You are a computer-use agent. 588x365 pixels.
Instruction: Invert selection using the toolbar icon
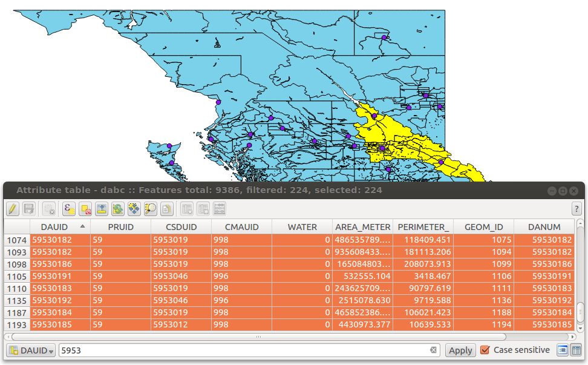coord(118,209)
